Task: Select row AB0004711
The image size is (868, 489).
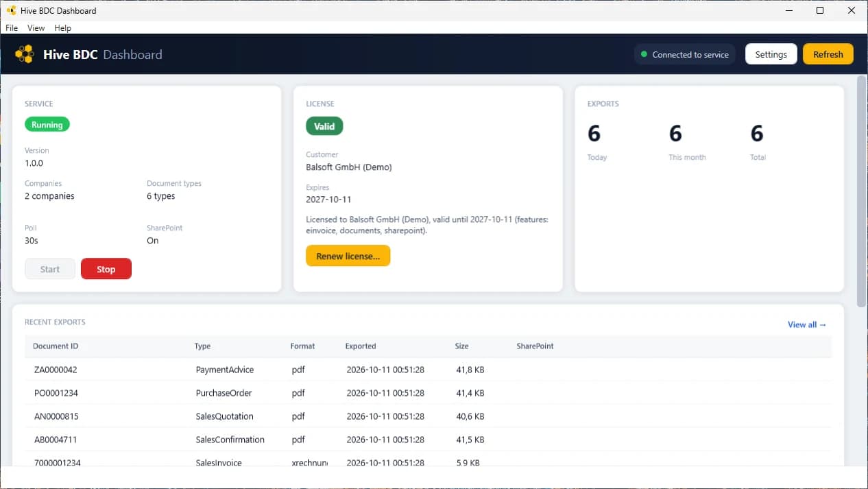Action: pos(428,440)
